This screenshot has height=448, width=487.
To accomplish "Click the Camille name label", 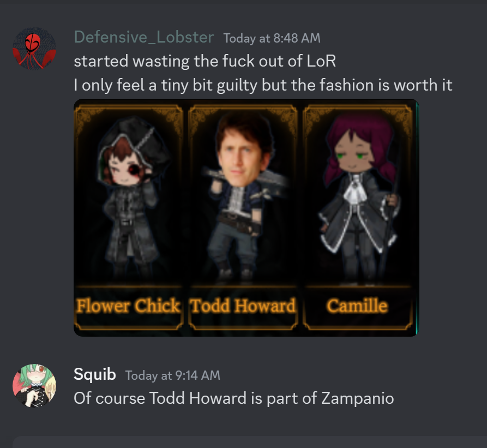I will tap(357, 306).
